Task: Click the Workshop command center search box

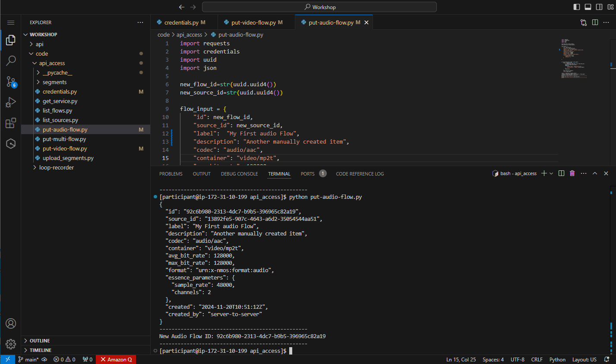Action: [x=319, y=7]
